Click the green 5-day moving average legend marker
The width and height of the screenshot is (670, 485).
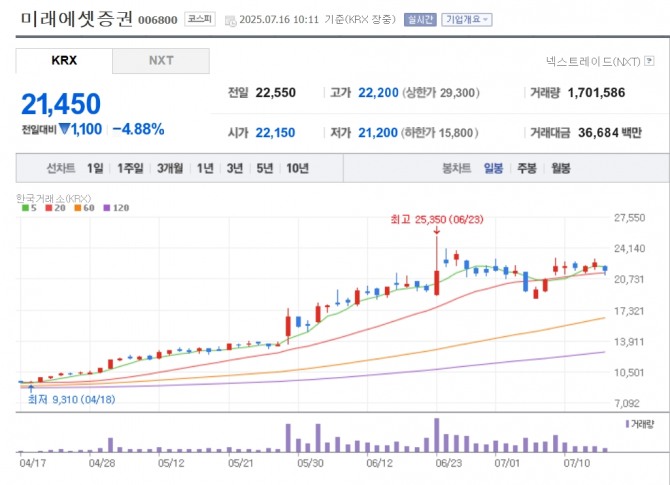tap(25, 208)
